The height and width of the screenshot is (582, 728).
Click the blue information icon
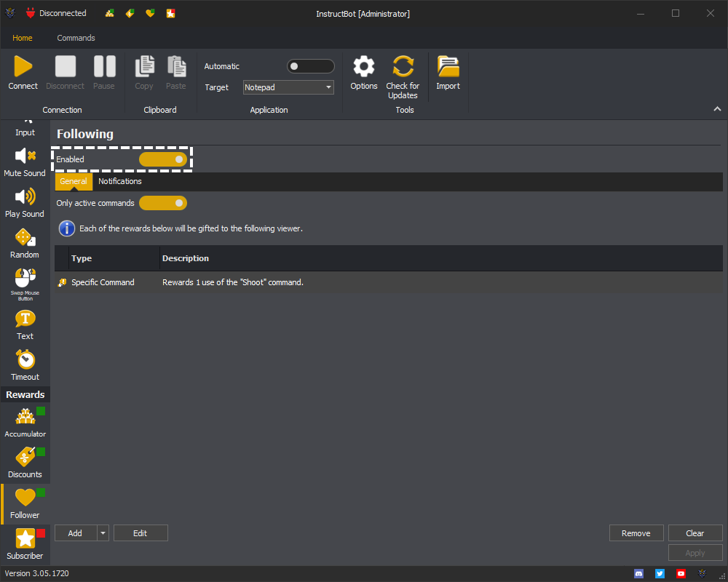(x=67, y=228)
